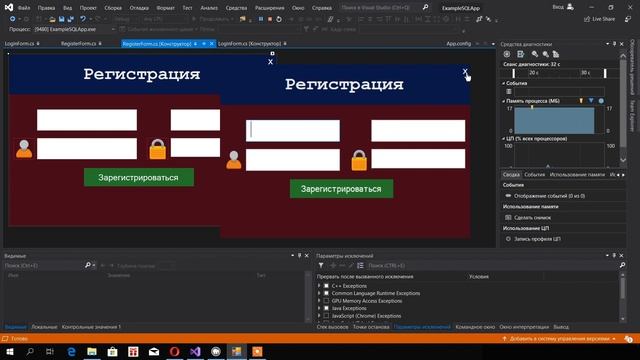640x360 pixels.
Task: Click the Undo arrow in the toolbar
Action: coord(83,19)
